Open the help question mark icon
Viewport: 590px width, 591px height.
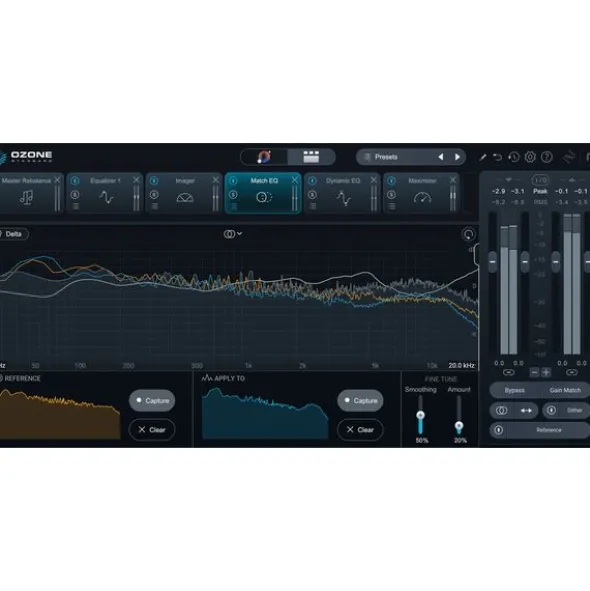coord(547,157)
